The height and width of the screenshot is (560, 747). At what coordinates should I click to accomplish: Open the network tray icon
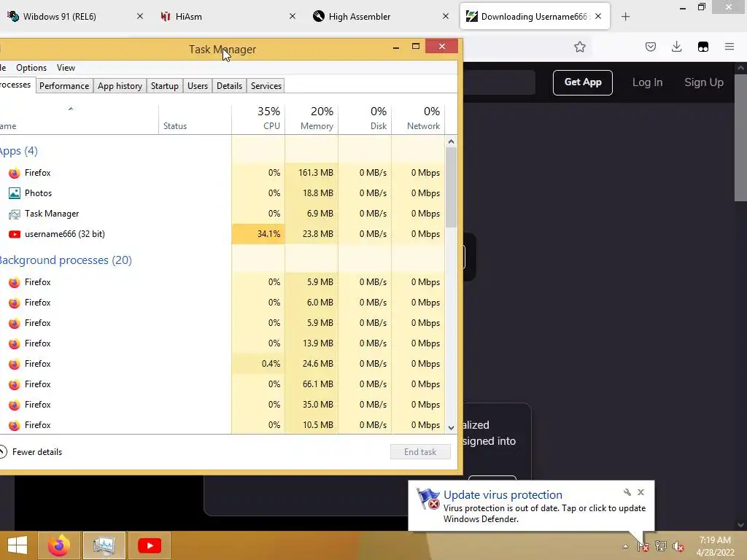coord(661,546)
